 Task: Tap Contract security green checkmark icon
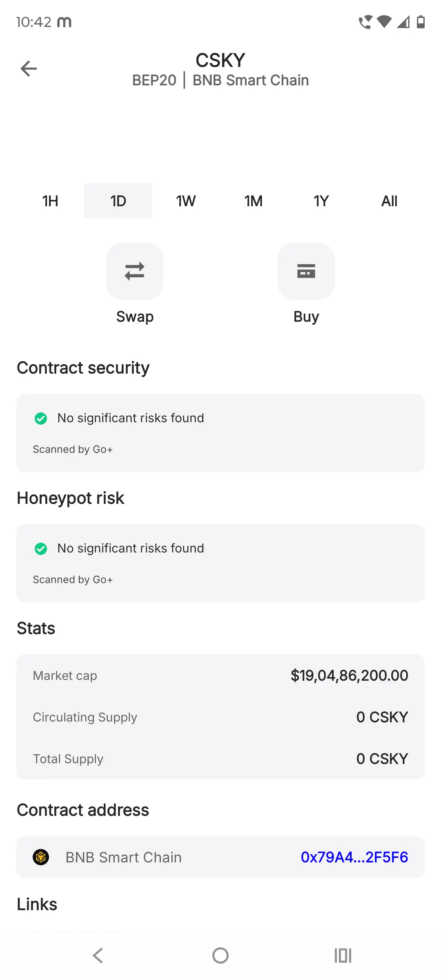[x=41, y=418]
